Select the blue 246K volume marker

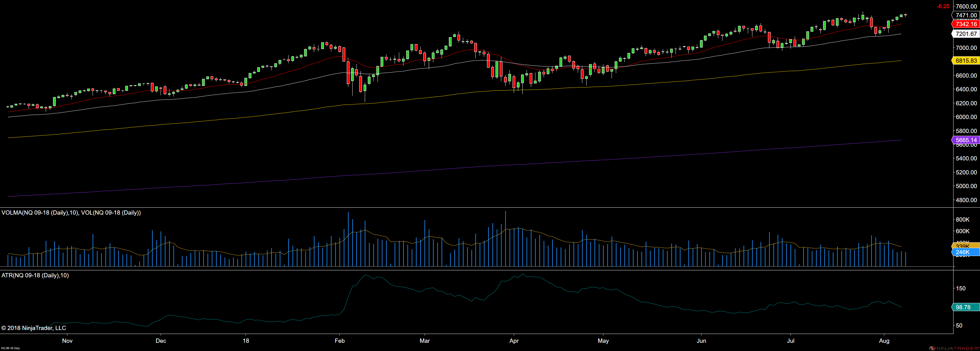[966, 252]
